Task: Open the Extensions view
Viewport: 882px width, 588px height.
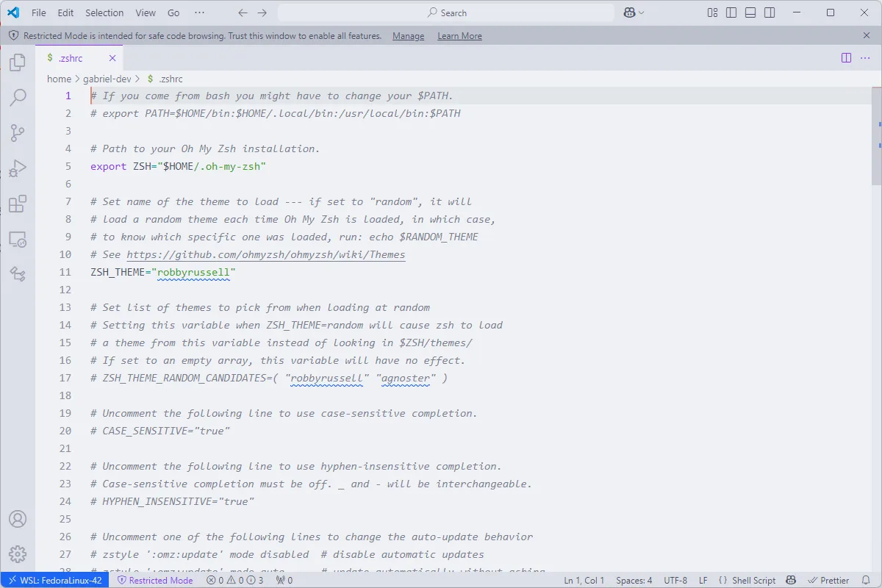Action: tap(18, 204)
